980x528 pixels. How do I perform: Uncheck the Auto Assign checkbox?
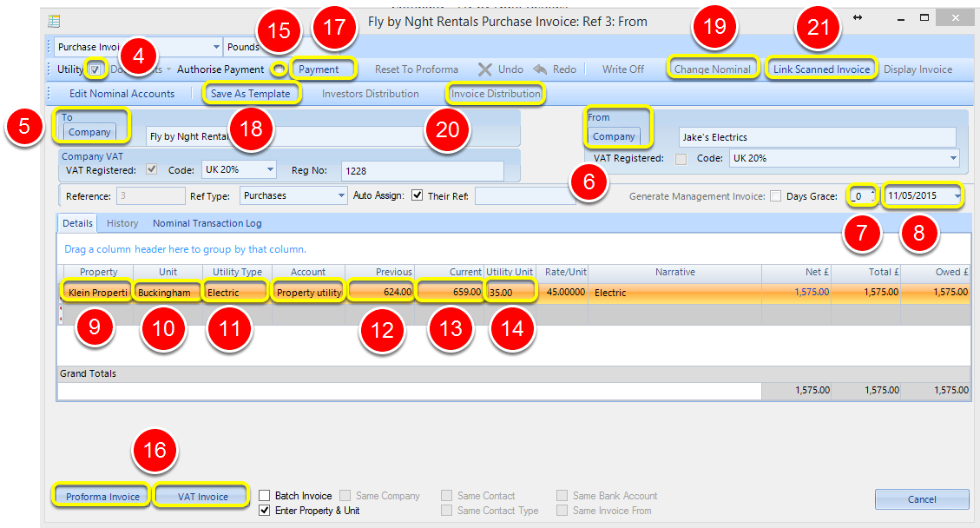pyautogui.click(x=417, y=195)
